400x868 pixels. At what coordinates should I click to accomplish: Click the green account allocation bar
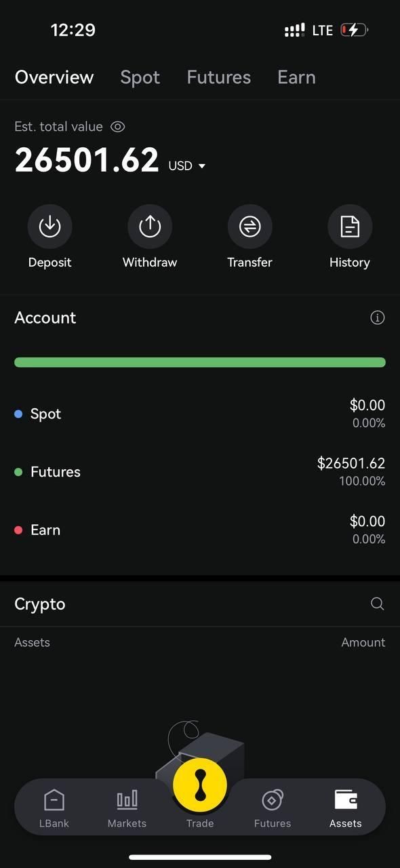(200, 362)
